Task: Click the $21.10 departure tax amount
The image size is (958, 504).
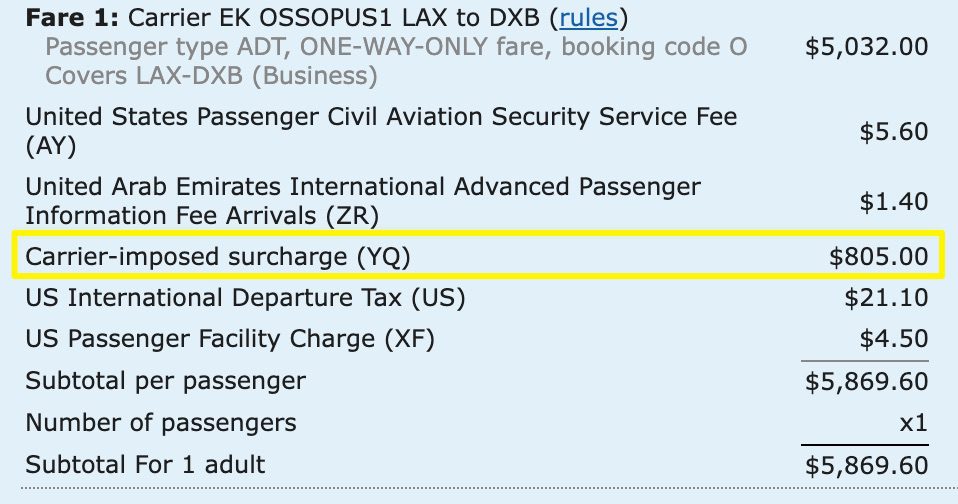Action: point(887,298)
